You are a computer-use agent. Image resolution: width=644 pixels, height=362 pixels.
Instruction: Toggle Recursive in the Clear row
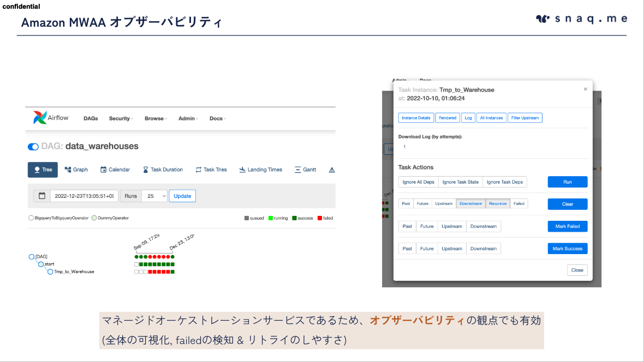click(x=498, y=203)
